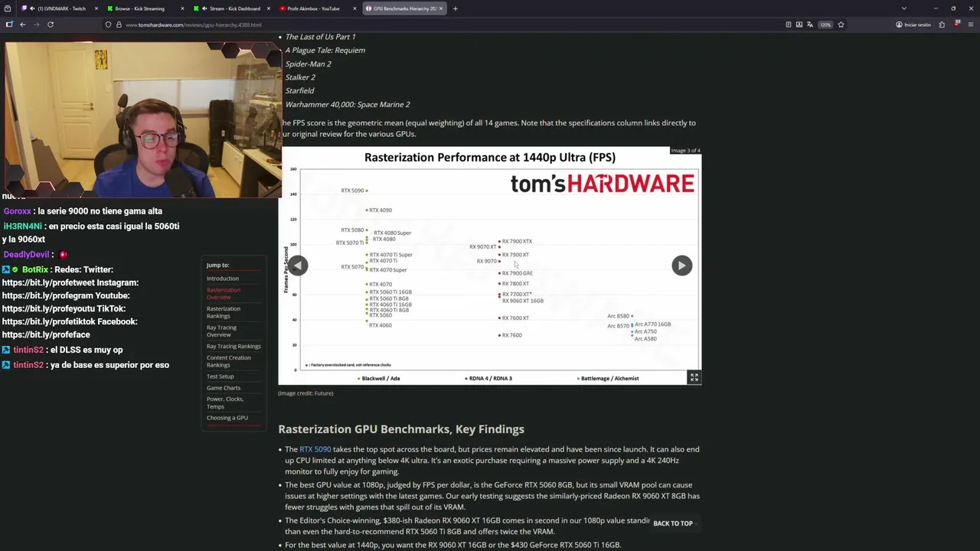The width and height of the screenshot is (980, 551).
Task: Go back in browser history
Action: click(x=23, y=24)
